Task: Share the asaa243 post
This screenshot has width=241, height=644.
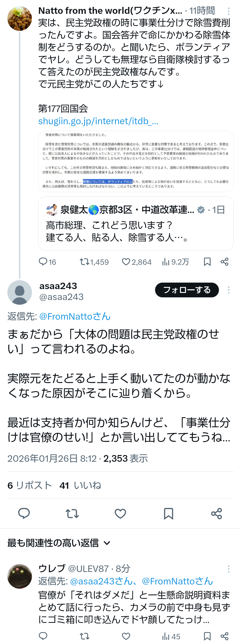Action: pos(216,514)
